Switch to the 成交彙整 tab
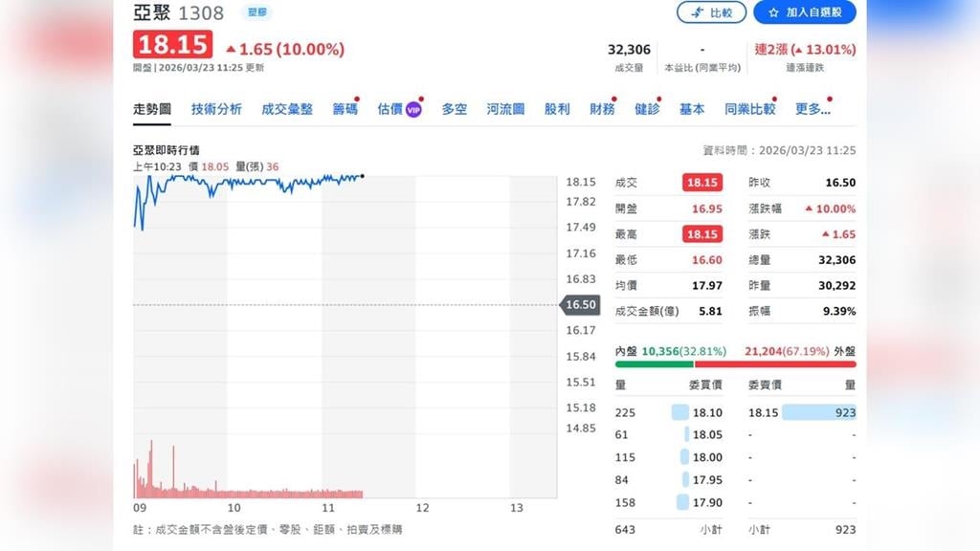 click(x=287, y=109)
